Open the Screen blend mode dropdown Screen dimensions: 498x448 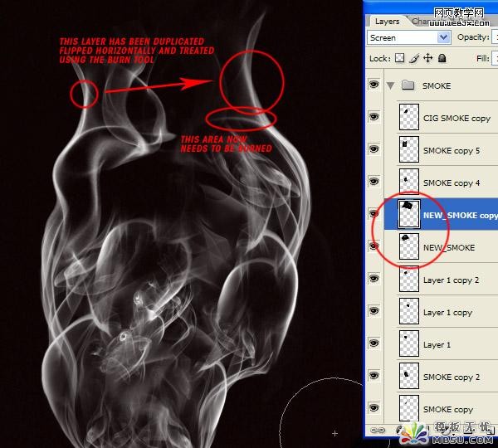coord(444,37)
